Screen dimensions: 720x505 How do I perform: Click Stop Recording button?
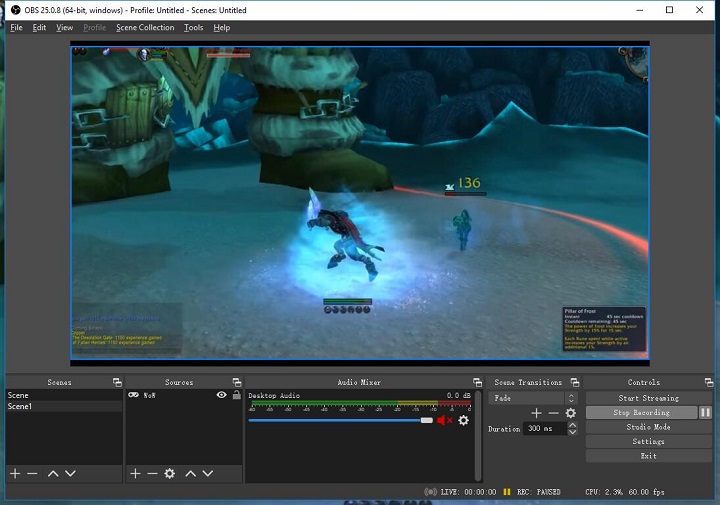641,412
